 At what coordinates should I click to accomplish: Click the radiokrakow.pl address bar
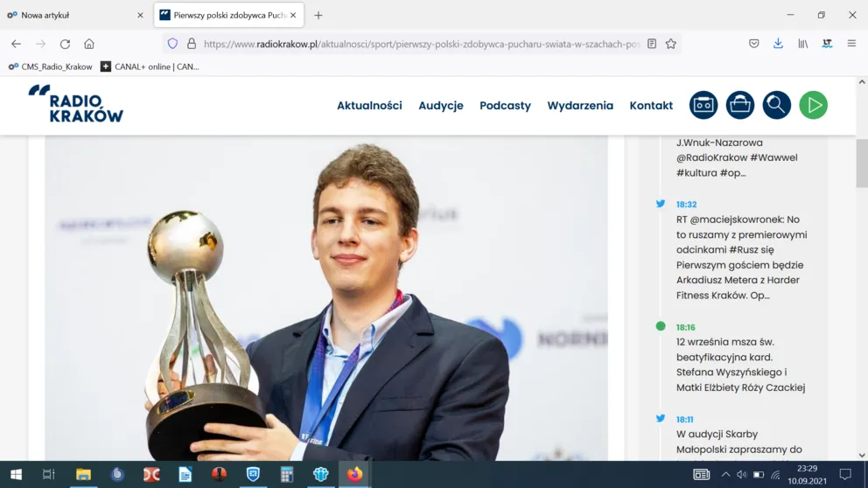click(422, 44)
